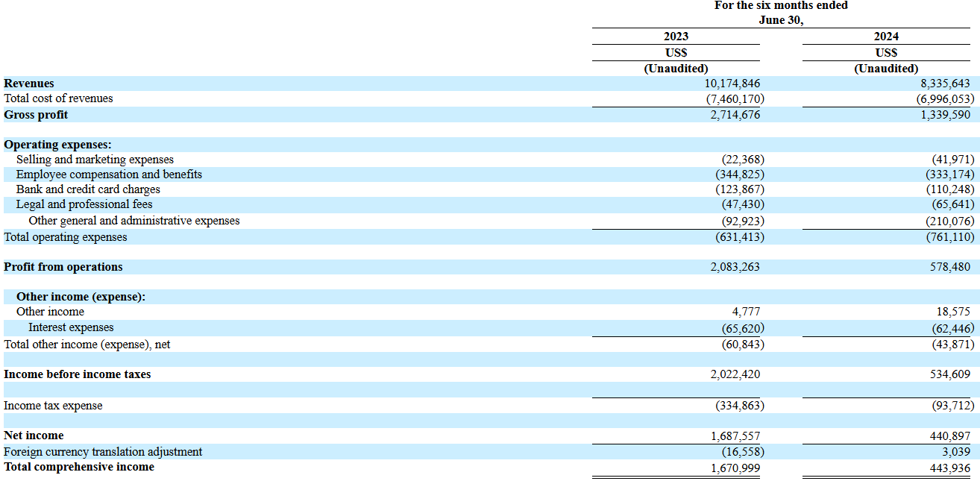Viewport: 980px width, 481px height.
Task: Select the Selling and marketing expenses label
Action: coord(95,160)
